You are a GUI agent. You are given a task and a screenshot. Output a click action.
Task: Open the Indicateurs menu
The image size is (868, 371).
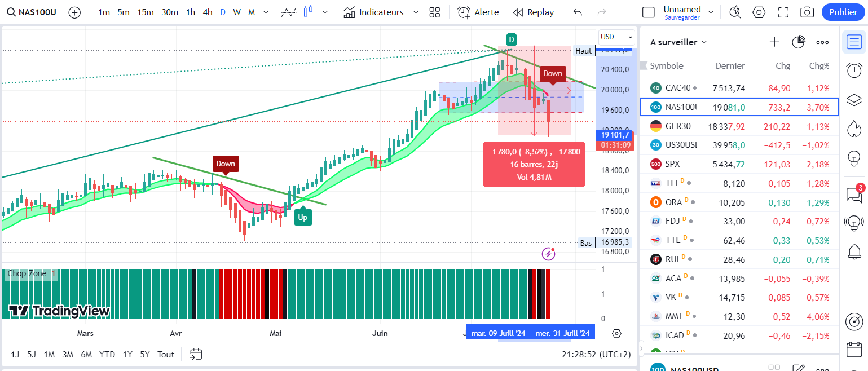(373, 12)
